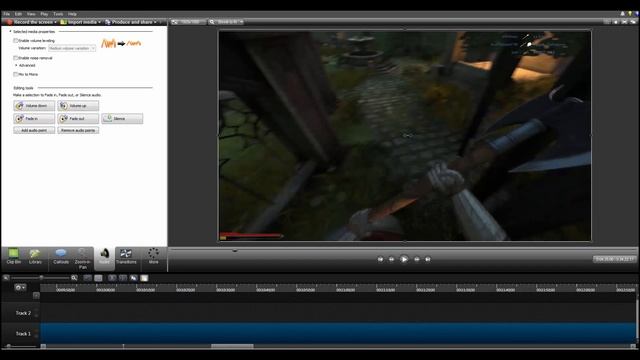Select the Audio tab speaker icon
Viewport: 640px width, 360px height.
(104, 253)
